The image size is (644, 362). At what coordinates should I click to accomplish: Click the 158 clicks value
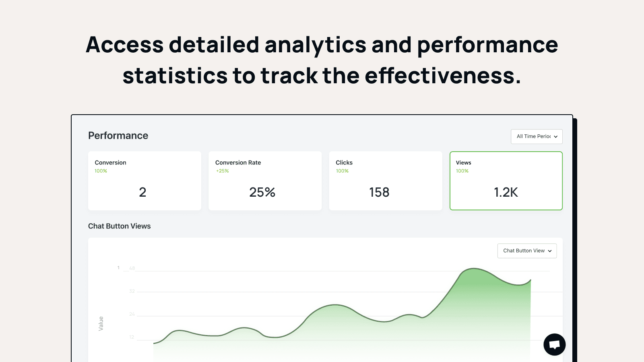[379, 192]
